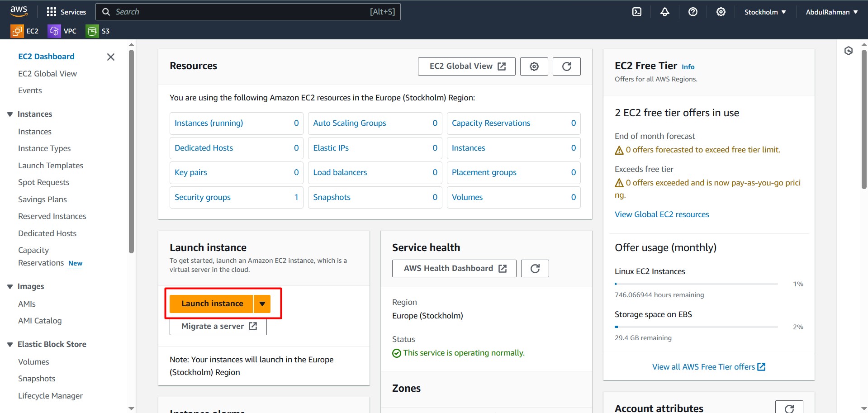Click the Migrate a server button
This screenshot has height=413, width=868.
[x=218, y=326]
